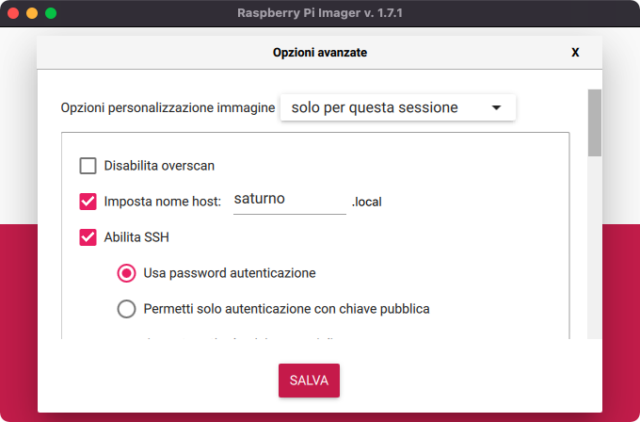Click the ".local" suffix next to hostname
The height and width of the screenshot is (422, 640).
point(367,202)
